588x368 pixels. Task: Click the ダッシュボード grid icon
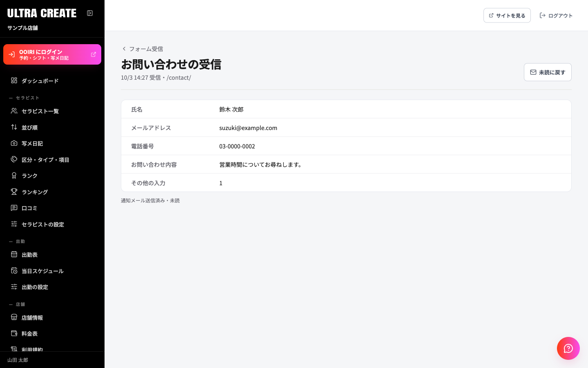14,81
